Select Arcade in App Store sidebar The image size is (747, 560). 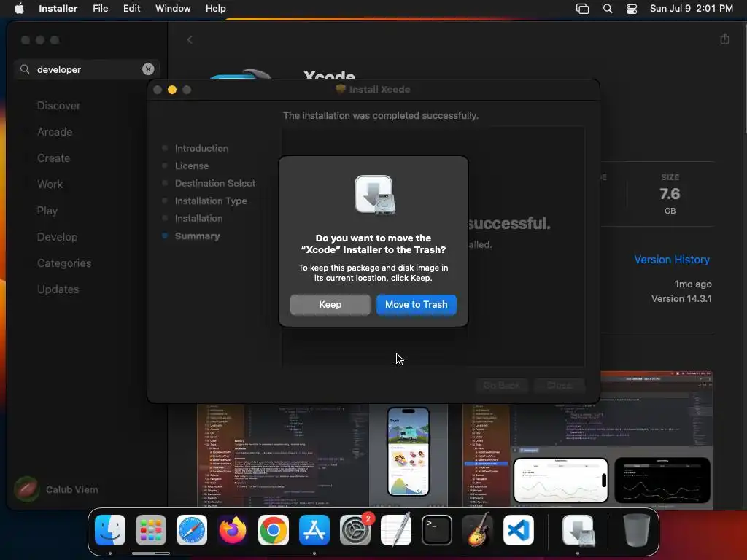pos(55,132)
